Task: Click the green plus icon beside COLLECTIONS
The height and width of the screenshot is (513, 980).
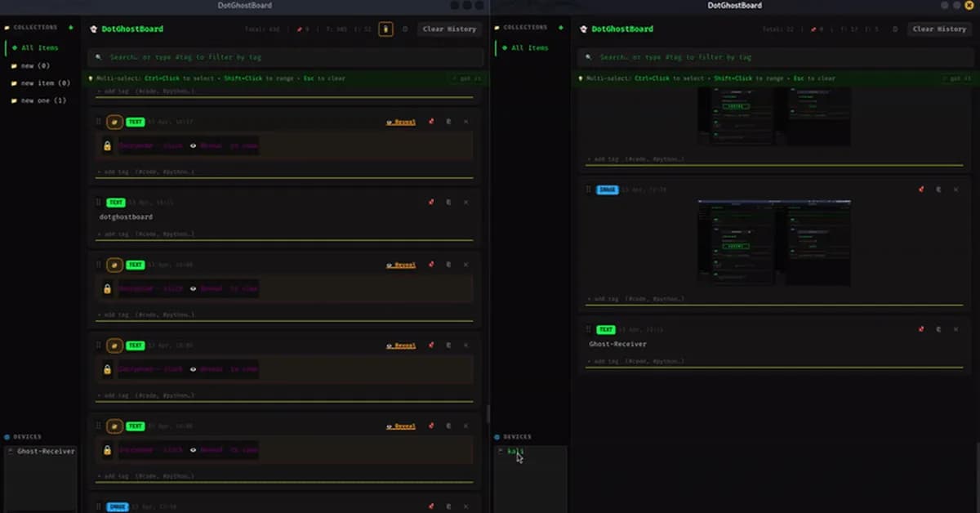Action: click(70, 27)
